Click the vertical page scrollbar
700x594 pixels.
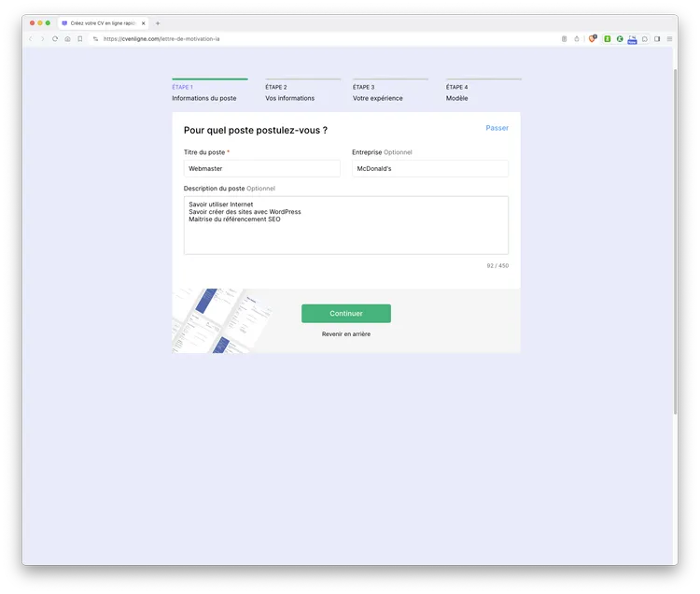click(x=675, y=241)
